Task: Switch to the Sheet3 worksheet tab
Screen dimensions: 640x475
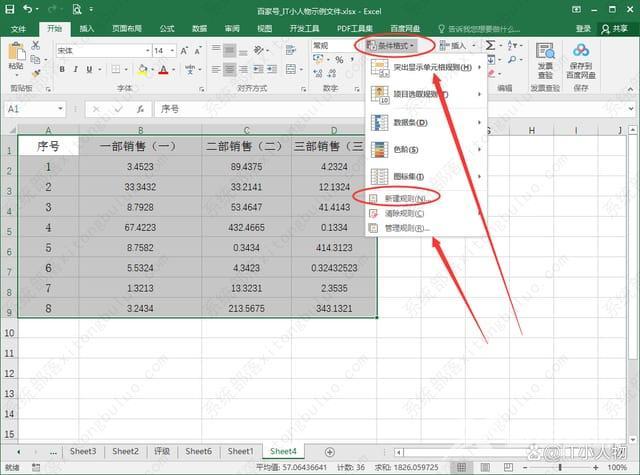Action: coord(83,451)
